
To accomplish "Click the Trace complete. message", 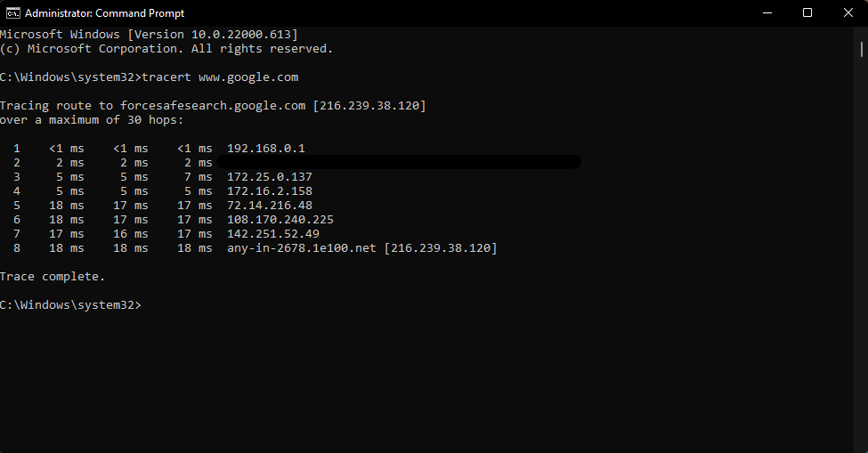I will pos(53,277).
